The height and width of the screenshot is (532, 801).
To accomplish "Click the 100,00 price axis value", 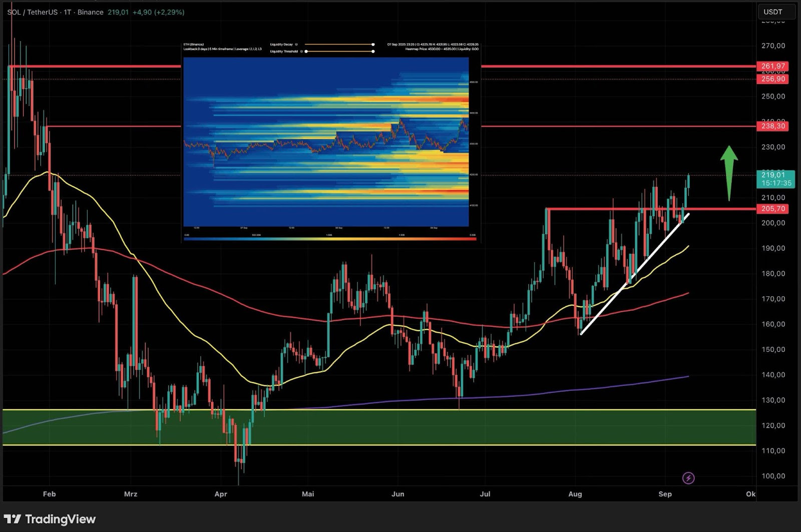I will point(773,476).
